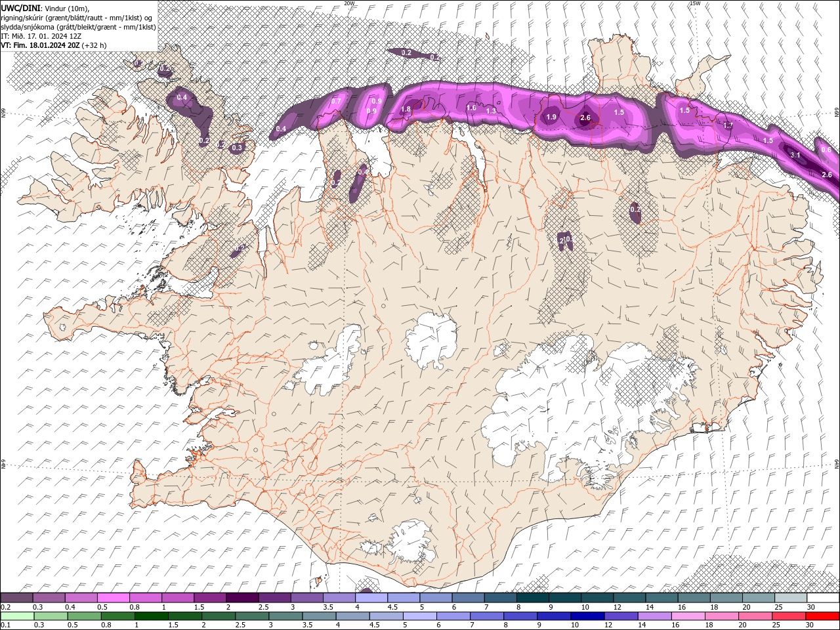840x630 pixels.
Task: Click the 0.6 snowfall value on the map
Action: coord(826,150)
